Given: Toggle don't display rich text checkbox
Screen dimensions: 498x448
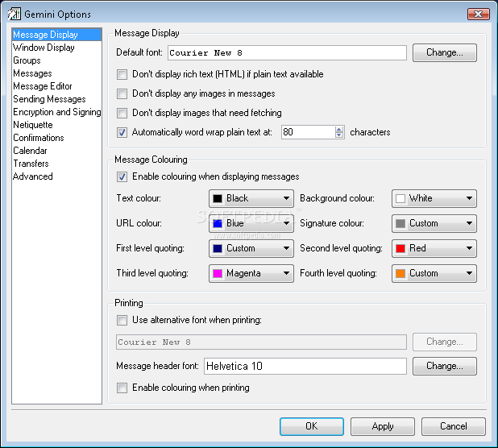Looking at the screenshot, I should 122,75.
